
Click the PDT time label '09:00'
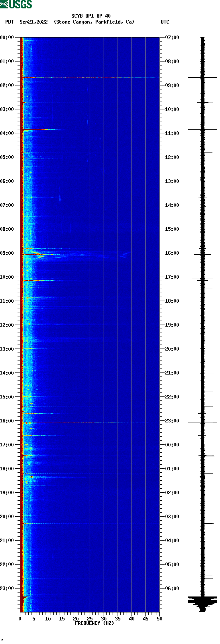(x=7, y=253)
